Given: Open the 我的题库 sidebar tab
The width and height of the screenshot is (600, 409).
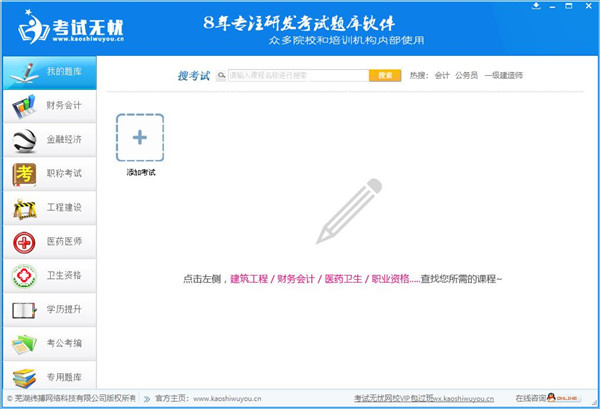Looking at the screenshot, I should click(x=49, y=73).
